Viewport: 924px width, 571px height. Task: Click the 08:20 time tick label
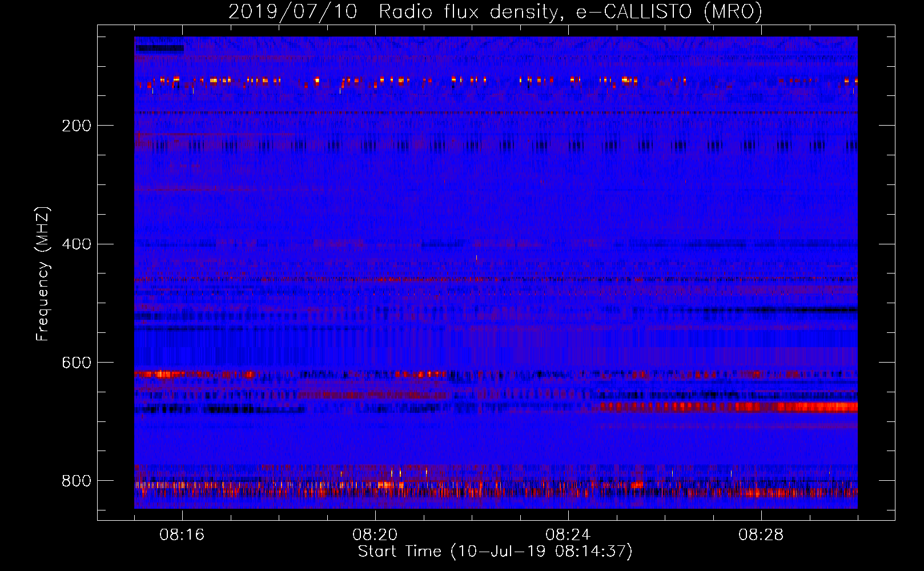[375, 535]
